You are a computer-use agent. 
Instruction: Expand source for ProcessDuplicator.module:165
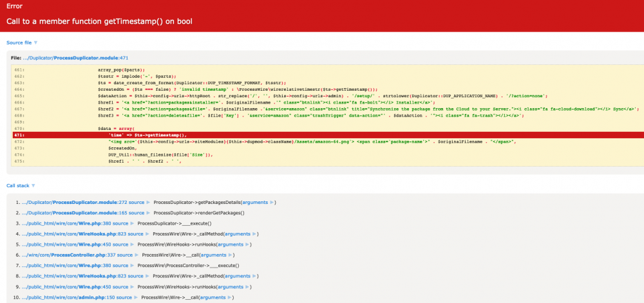tap(136, 212)
